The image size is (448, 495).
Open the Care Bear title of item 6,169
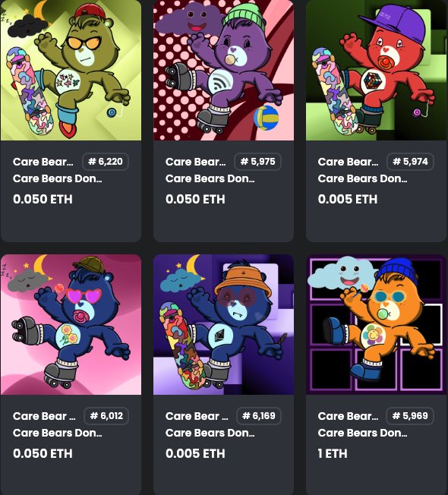coord(197,416)
